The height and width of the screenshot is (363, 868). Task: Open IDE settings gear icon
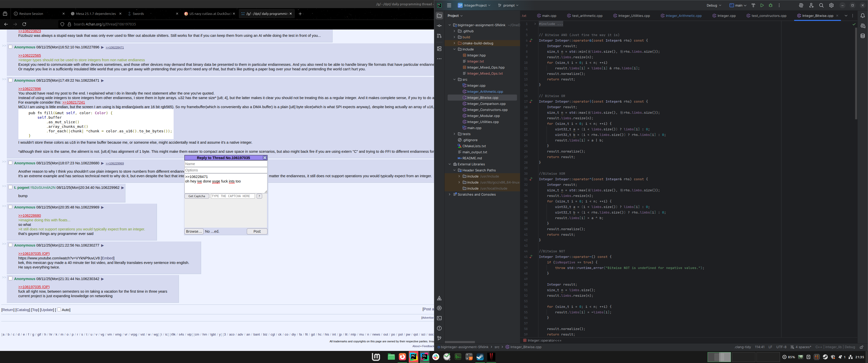831,5
